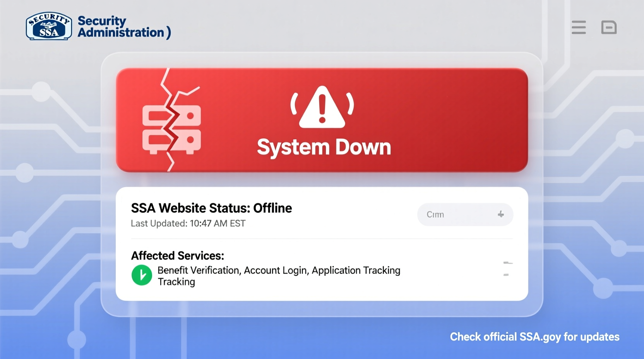Select the Account Login affected service
Screen dimensions: 644x359
[x=275, y=270]
